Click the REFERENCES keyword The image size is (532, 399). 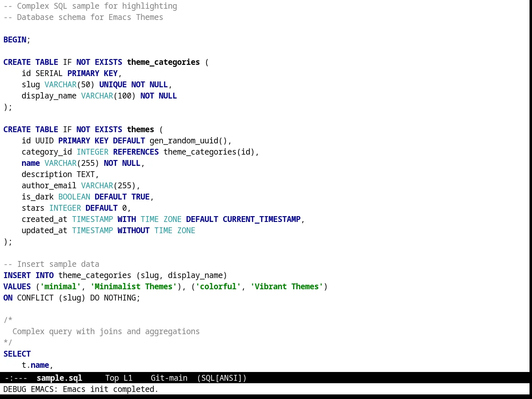click(x=136, y=152)
